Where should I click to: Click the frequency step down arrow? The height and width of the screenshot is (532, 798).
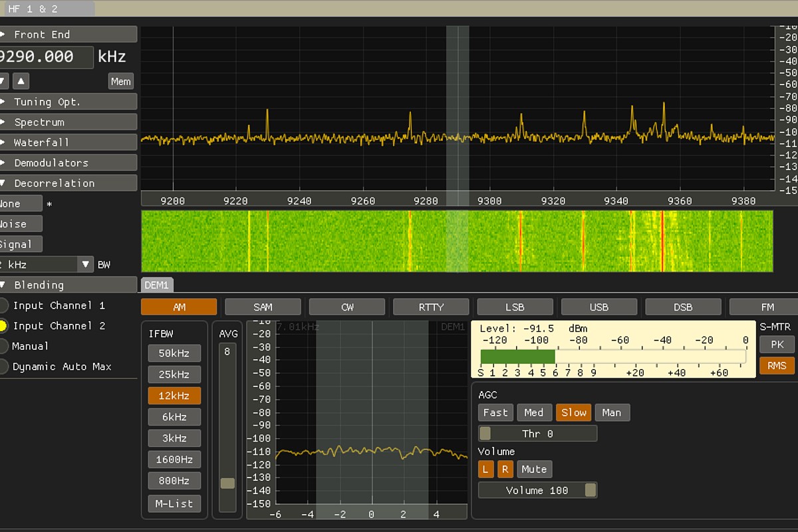[x=3, y=81]
